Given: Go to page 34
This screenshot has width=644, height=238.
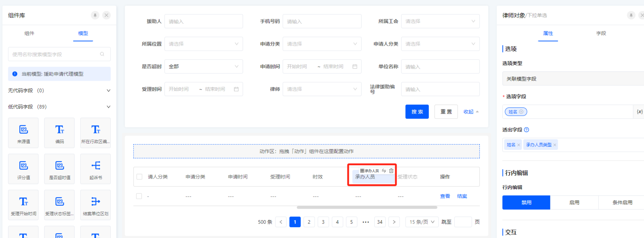Looking at the screenshot, I should [x=380, y=222].
